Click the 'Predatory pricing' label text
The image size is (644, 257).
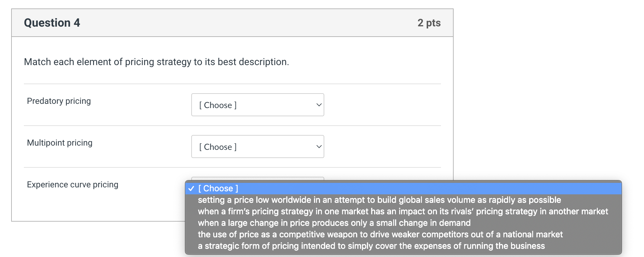pyautogui.click(x=59, y=101)
